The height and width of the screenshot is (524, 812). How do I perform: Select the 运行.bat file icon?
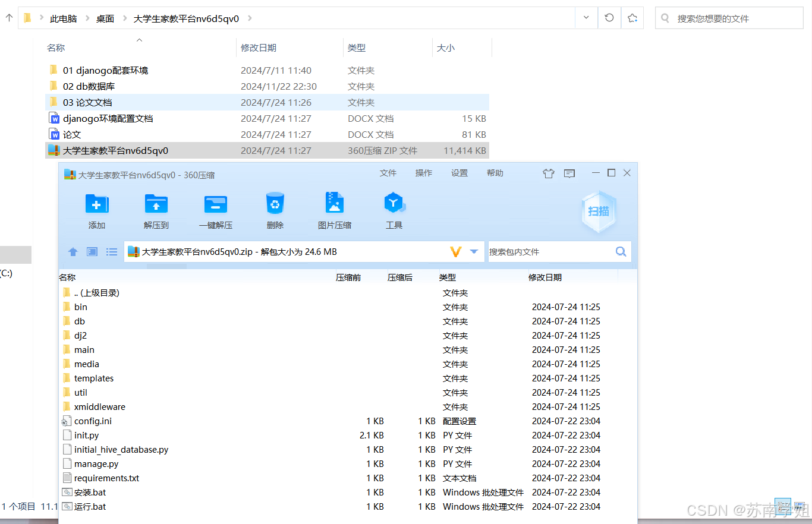(67, 507)
